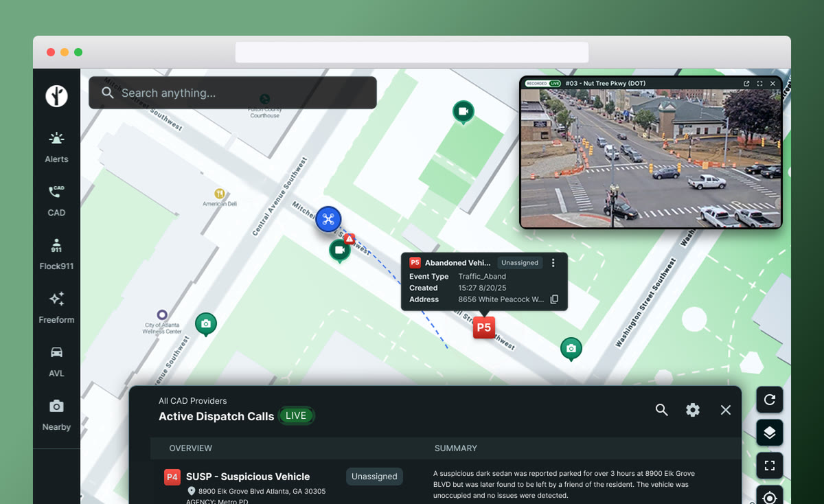Open the SUSP - Suspicious Vehicle call

click(x=248, y=477)
